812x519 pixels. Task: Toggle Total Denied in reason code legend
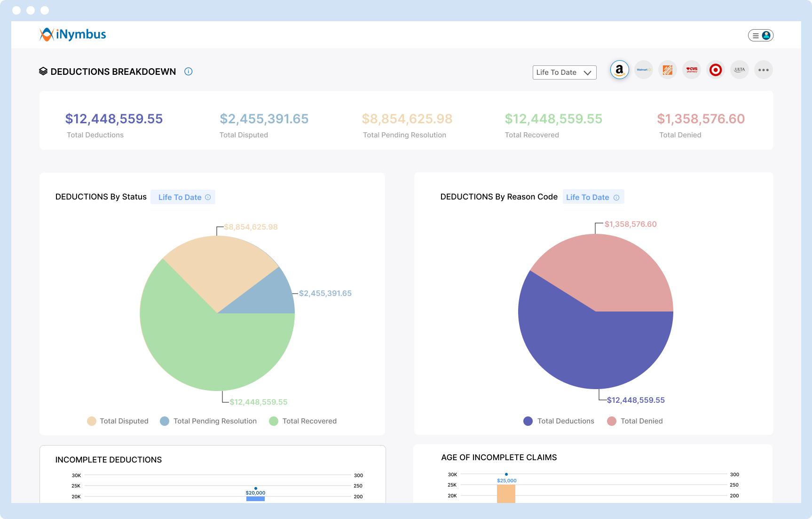[635, 421]
